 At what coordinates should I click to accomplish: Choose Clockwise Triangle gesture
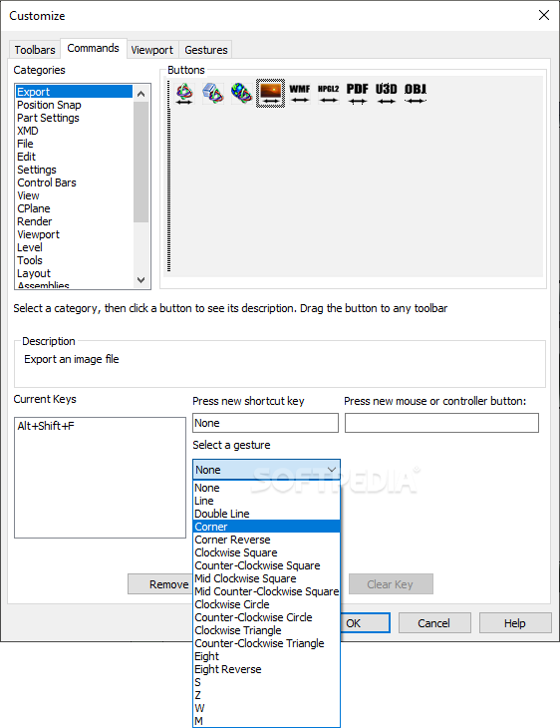266,630
